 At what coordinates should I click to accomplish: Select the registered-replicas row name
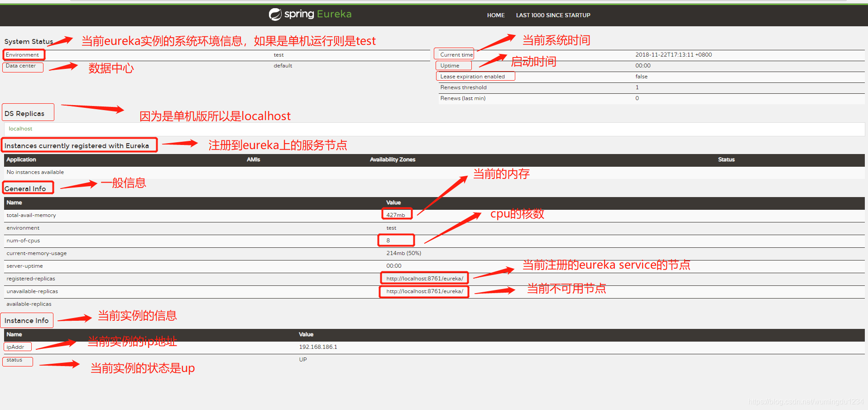tap(31, 279)
